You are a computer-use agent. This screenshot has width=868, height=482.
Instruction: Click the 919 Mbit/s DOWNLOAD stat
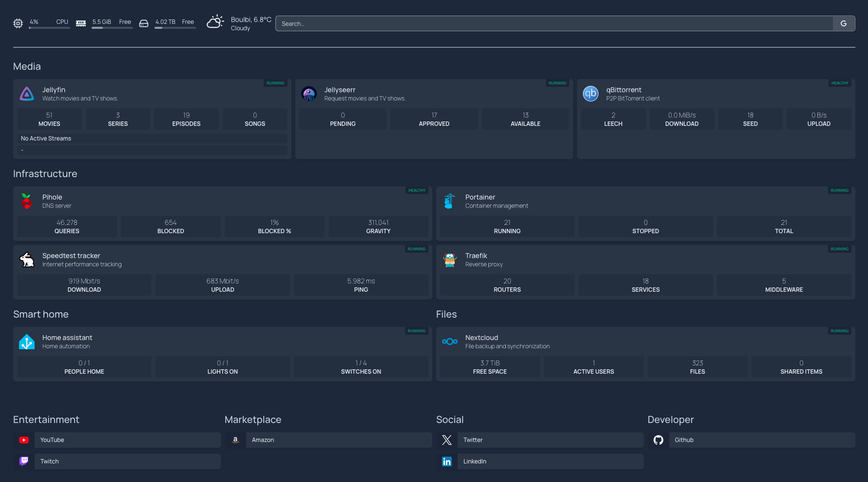point(84,285)
